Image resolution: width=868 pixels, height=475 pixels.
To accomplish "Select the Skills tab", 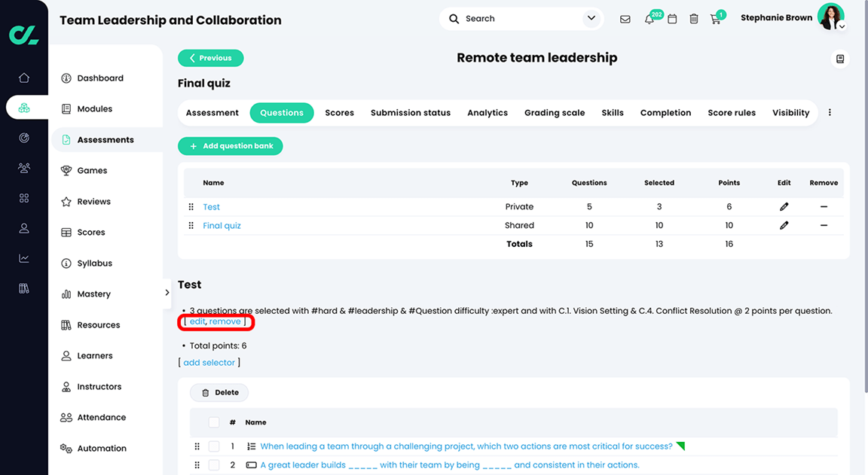I will (613, 113).
